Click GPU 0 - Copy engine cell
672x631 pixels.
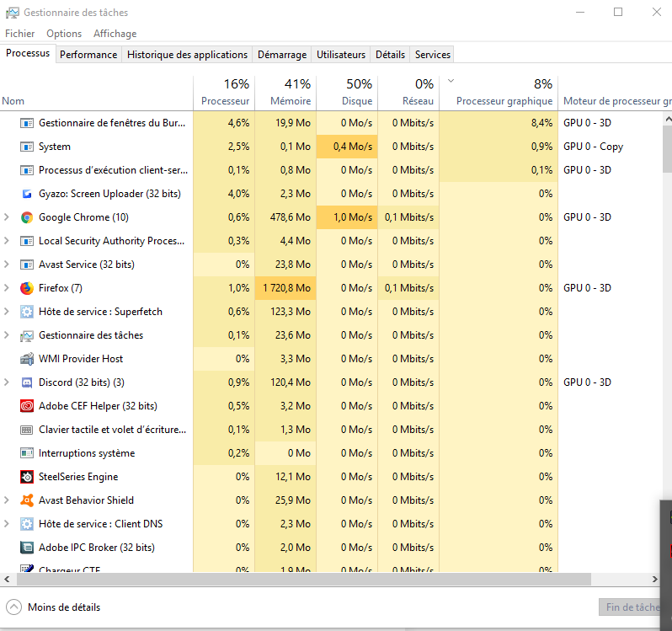pos(593,147)
